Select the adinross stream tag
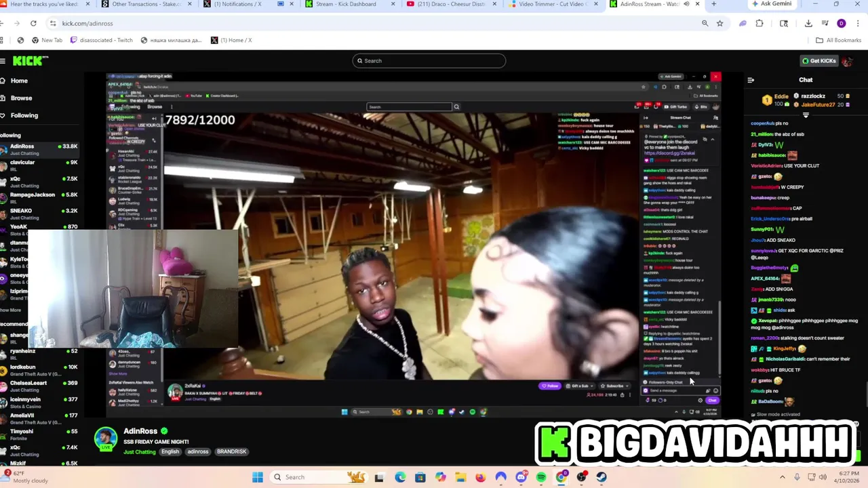This screenshot has height=488, width=868. click(198, 451)
